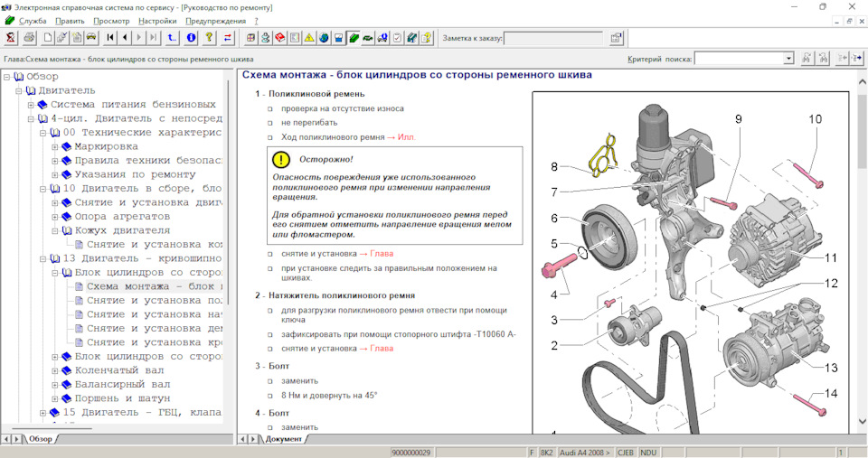Select Балансирный вал tree item
868x458 pixels.
[122, 384]
